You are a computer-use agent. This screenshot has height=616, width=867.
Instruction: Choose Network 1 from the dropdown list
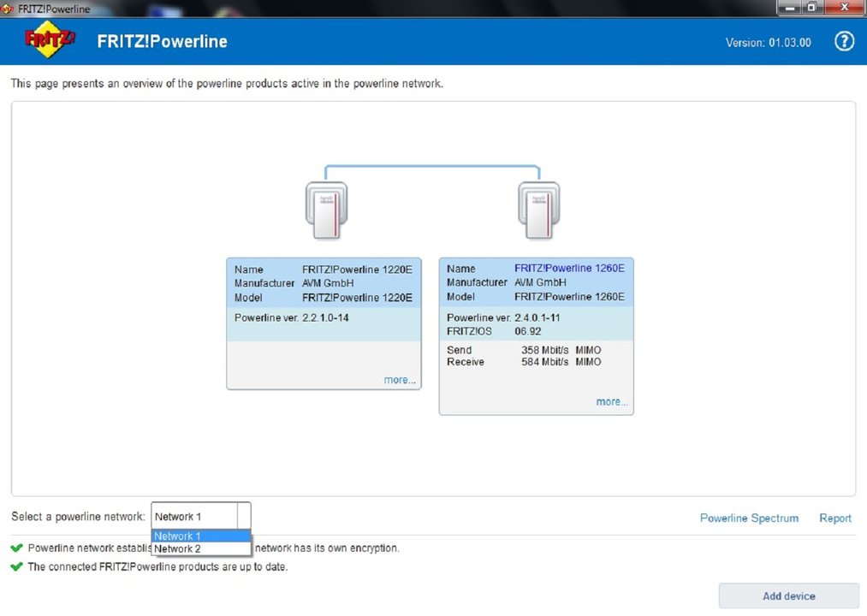pos(201,536)
